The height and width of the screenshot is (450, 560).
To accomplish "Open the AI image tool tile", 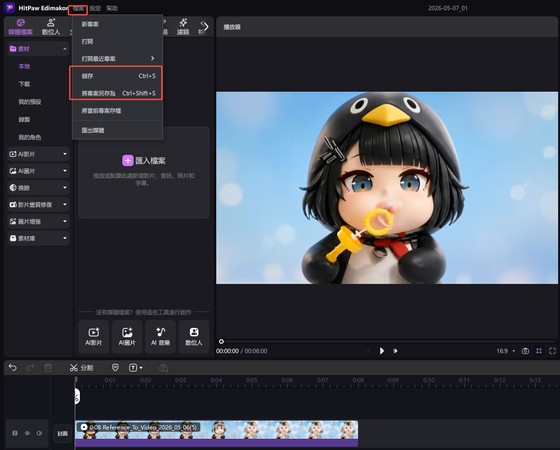I will pyautogui.click(x=127, y=336).
